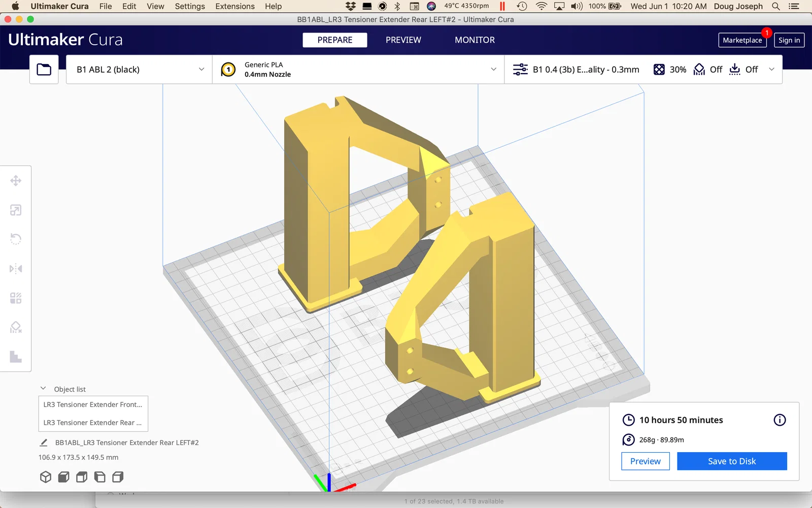Click the bottom sidebar tool icon
Viewport: 812px width, 508px height.
(16, 357)
